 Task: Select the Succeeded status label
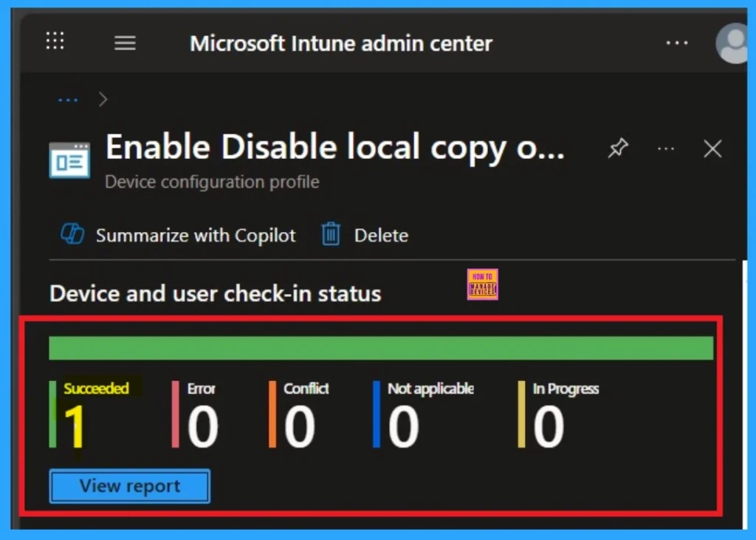[x=96, y=388]
